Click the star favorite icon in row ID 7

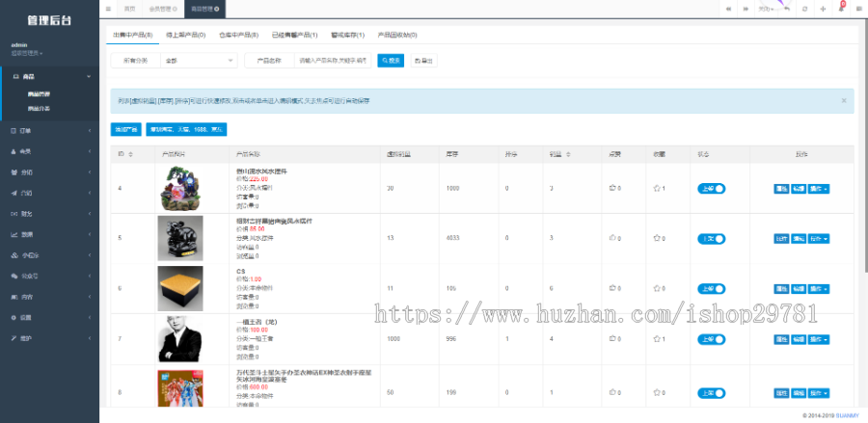point(657,338)
